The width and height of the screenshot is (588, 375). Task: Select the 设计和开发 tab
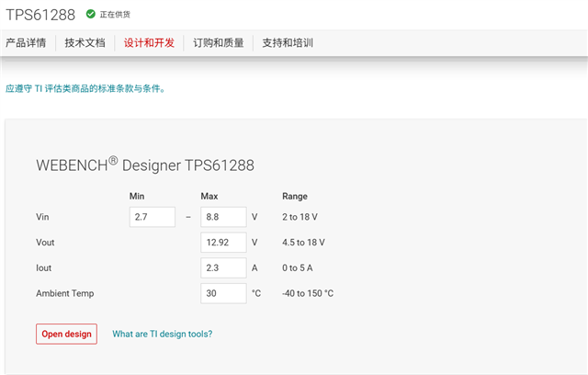(x=149, y=43)
